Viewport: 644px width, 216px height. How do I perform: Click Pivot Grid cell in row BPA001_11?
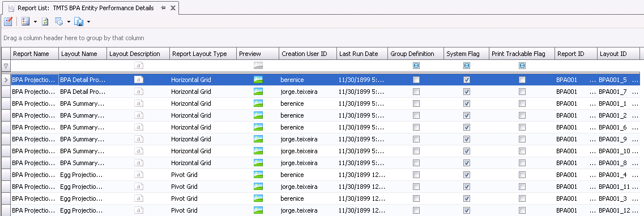[203, 187]
